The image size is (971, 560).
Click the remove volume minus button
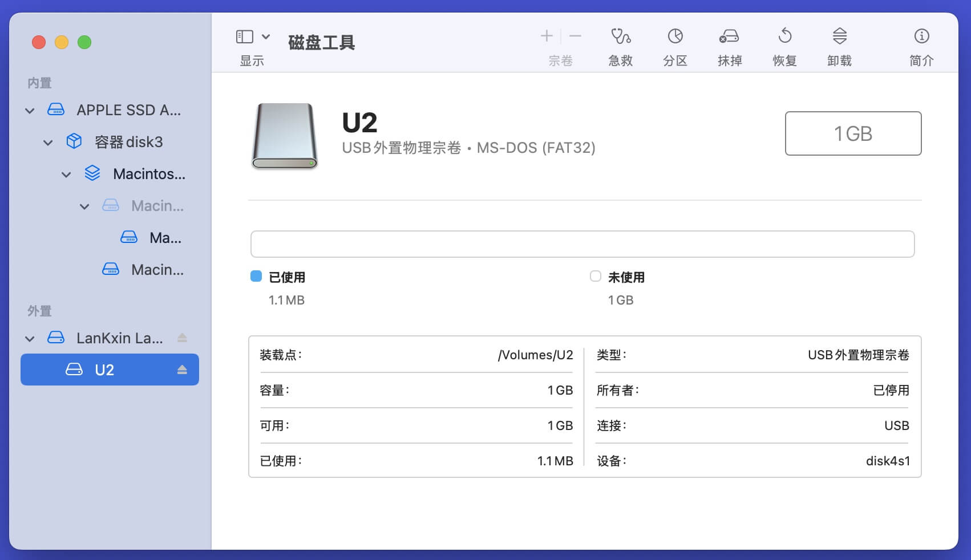575,36
